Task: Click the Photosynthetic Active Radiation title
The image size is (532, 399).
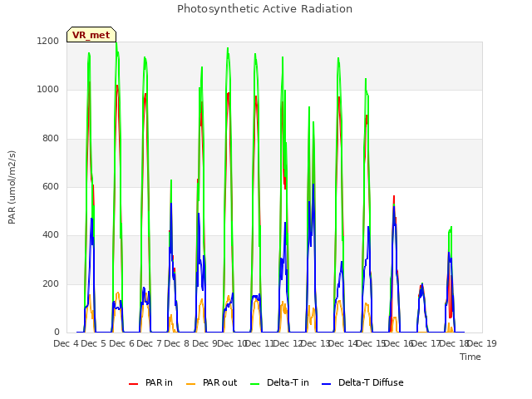Action: click(264, 9)
